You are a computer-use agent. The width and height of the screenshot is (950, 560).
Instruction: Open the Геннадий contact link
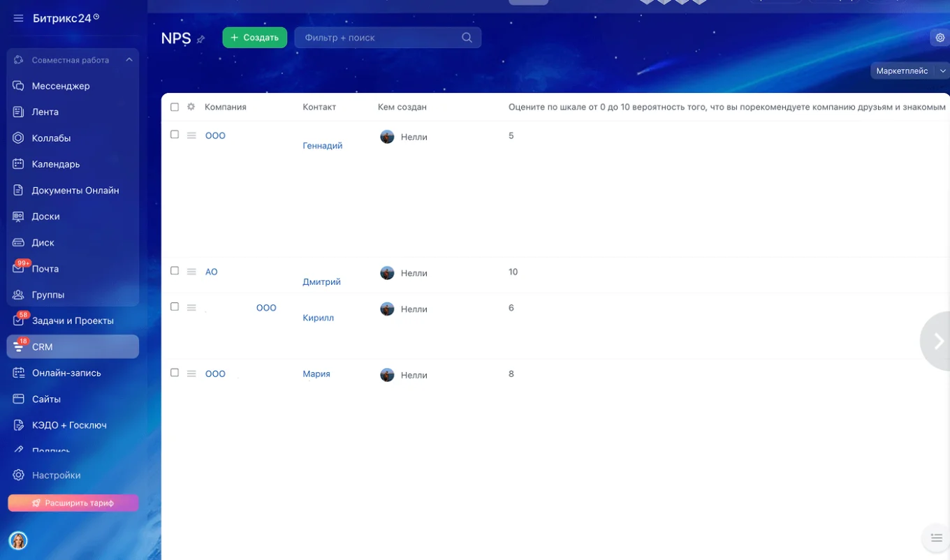pyautogui.click(x=322, y=146)
